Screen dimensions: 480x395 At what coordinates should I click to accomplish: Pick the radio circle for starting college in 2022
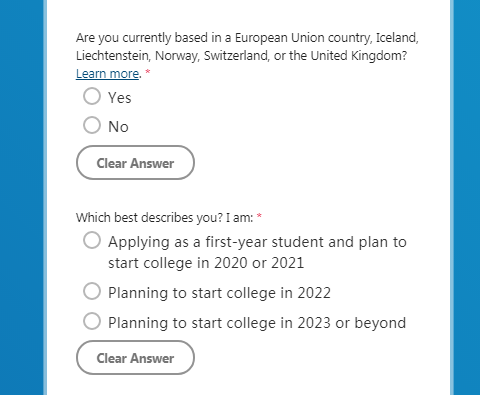[92, 291]
